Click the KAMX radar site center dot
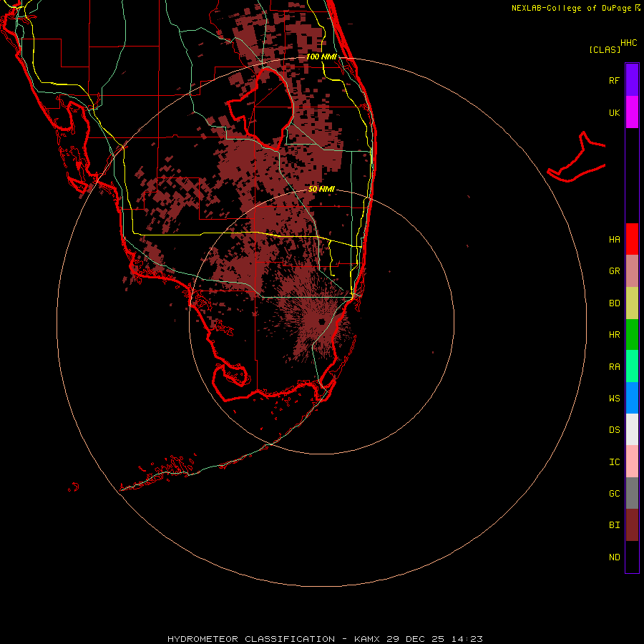644x644 pixels. [x=321, y=321]
